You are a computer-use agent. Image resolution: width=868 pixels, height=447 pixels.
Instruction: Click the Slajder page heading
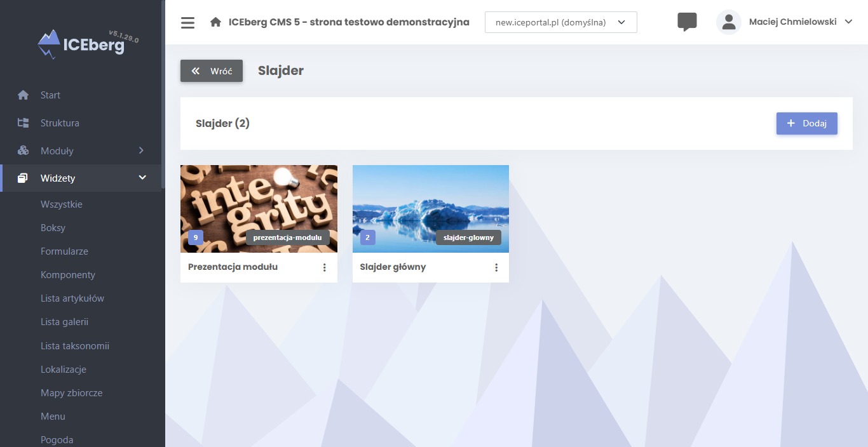[281, 71]
